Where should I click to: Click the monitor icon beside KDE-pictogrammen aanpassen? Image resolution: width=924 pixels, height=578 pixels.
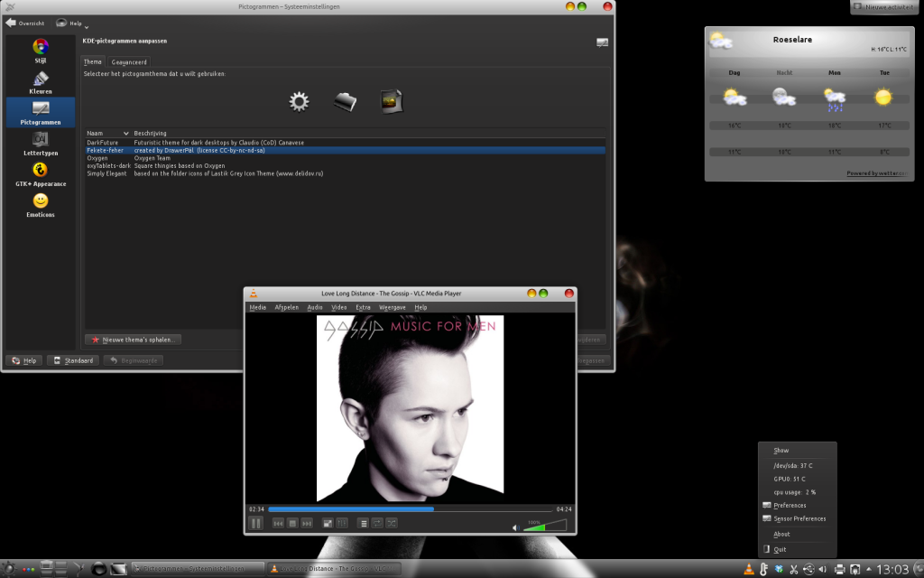pos(602,42)
